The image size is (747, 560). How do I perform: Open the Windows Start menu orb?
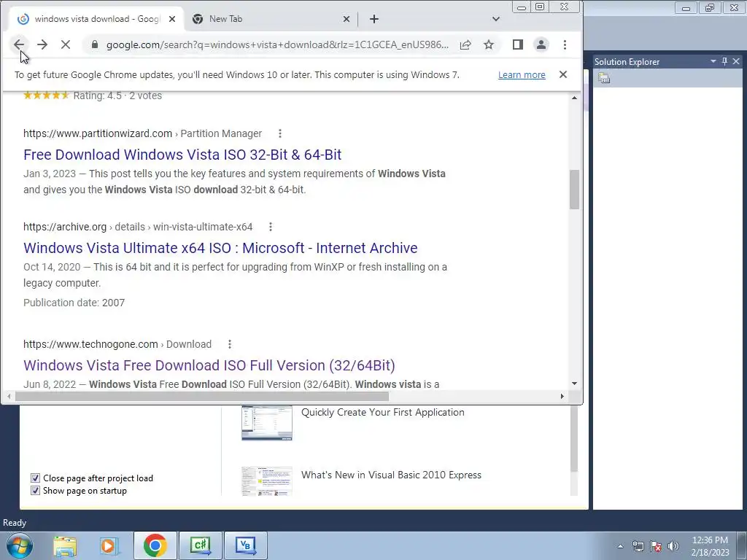pyautogui.click(x=19, y=545)
